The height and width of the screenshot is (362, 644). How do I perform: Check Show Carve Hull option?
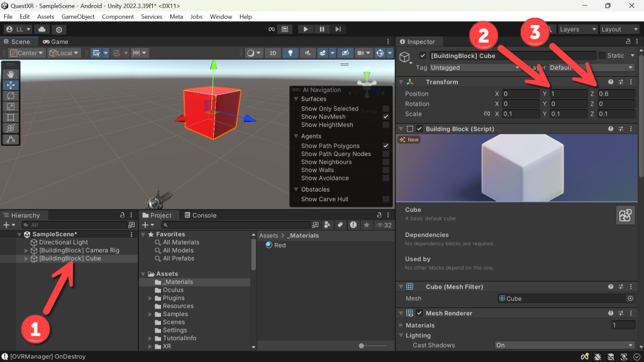click(x=386, y=199)
